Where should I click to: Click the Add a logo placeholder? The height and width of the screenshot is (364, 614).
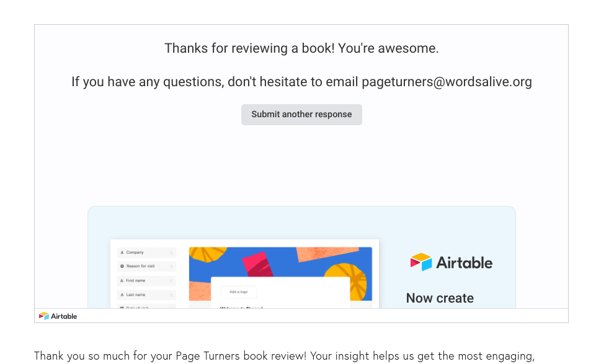pyautogui.click(x=239, y=292)
